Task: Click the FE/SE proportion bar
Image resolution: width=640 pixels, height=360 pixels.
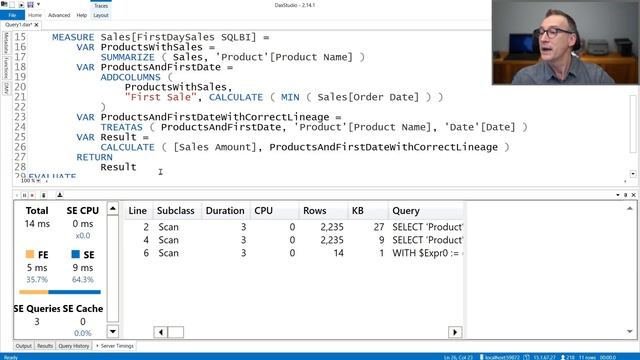Action: (60, 292)
